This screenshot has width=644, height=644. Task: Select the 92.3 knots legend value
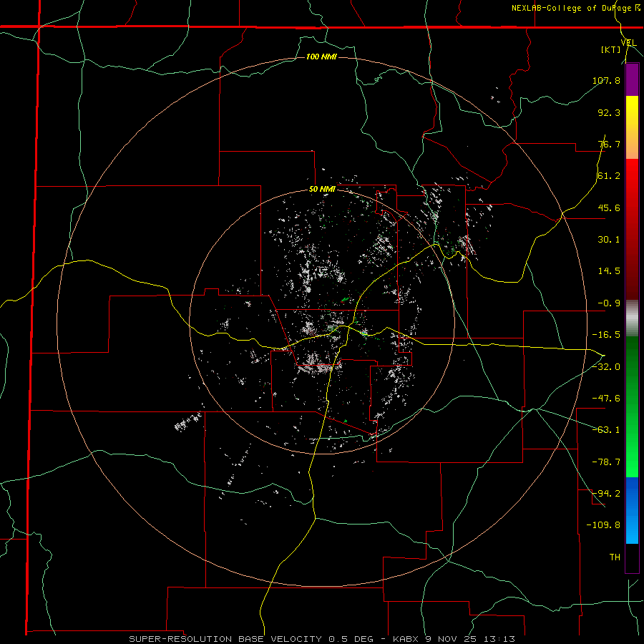tap(609, 112)
